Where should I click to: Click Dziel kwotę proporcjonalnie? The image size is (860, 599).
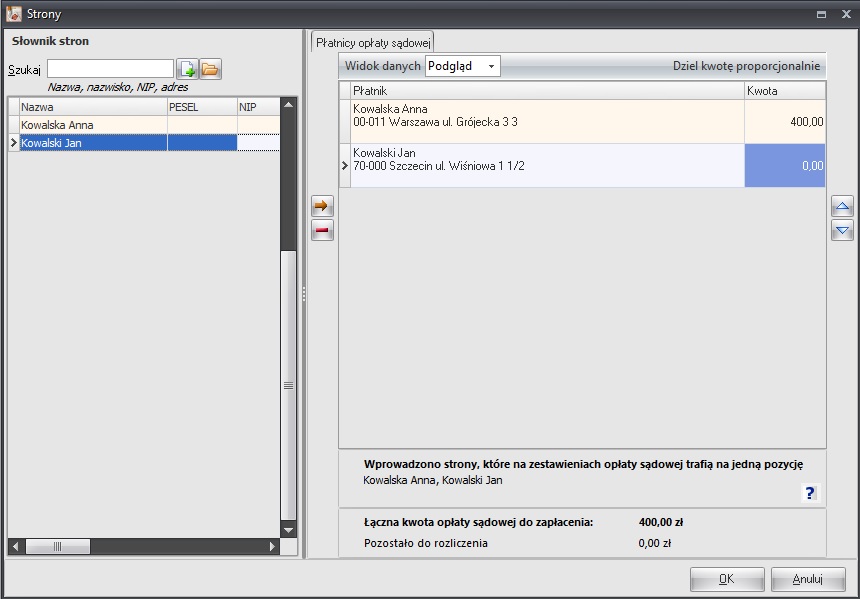[746, 66]
